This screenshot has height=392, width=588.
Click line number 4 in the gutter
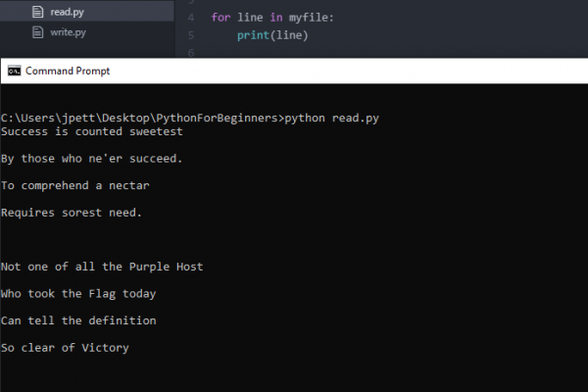[191, 18]
